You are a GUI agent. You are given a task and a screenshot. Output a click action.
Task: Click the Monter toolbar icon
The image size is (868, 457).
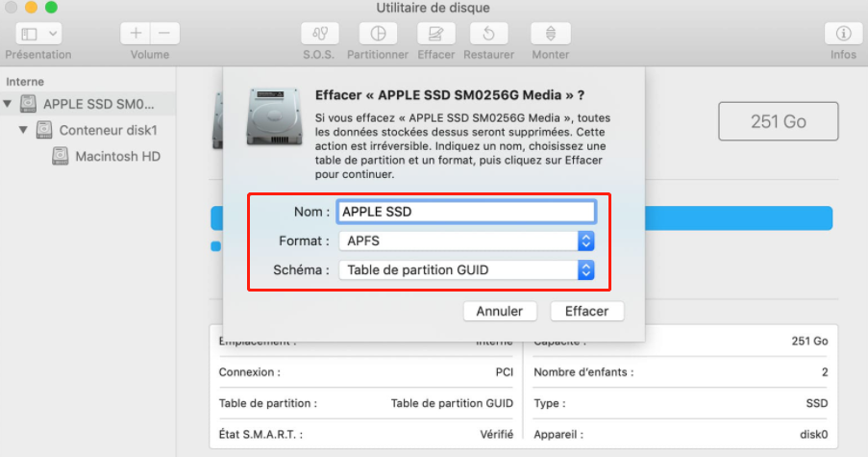coord(550,34)
